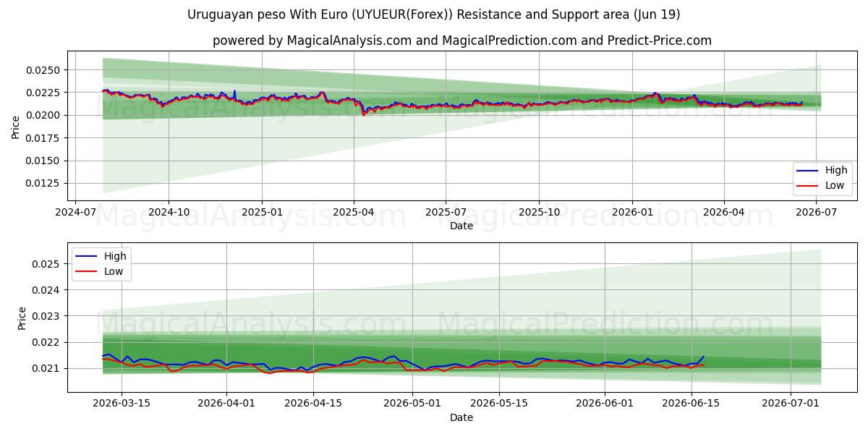
Task: Click the Date axis label under top chart
Action: coord(461,226)
